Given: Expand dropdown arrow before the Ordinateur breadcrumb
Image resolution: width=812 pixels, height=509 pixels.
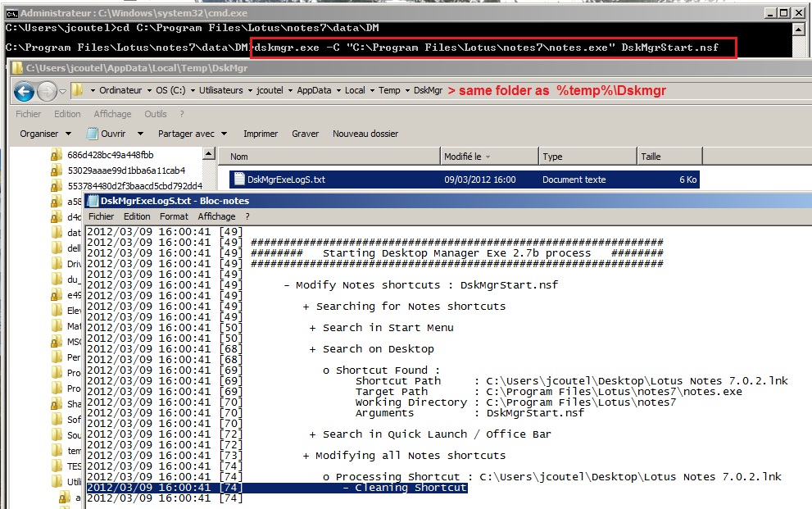Looking at the screenshot, I should [x=93, y=91].
